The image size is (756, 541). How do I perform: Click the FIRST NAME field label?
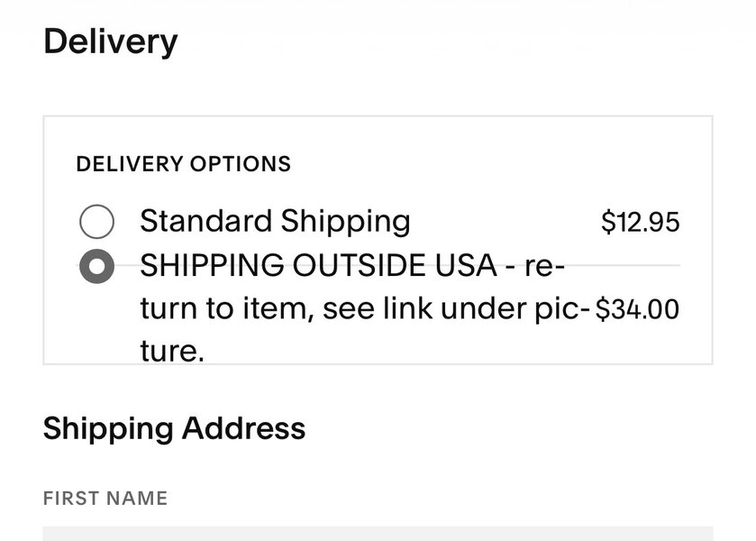105,498
